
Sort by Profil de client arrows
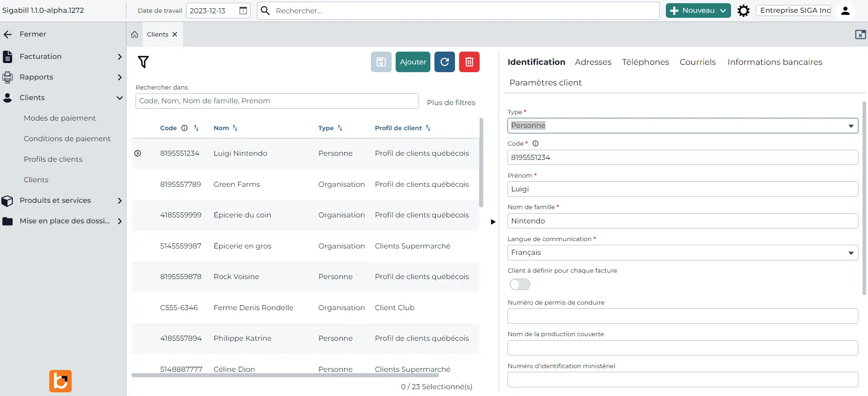coord(428,128)
